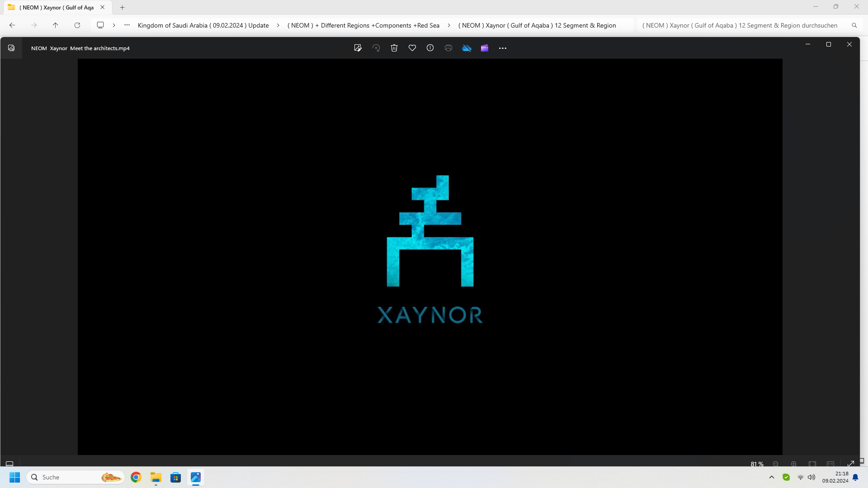Toggle the filmstrip icon at bottom-left
This screenshot has width=868, height=488.
click(9, 464)
